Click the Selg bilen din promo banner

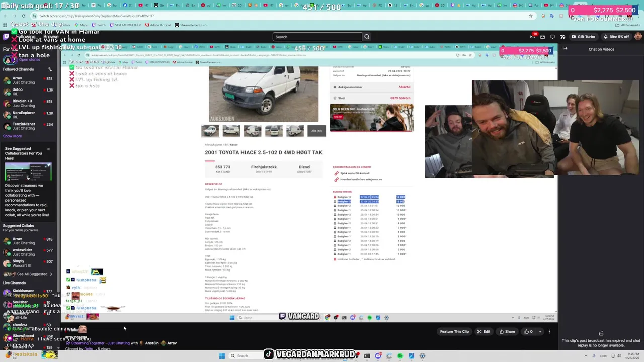(371, 118)
